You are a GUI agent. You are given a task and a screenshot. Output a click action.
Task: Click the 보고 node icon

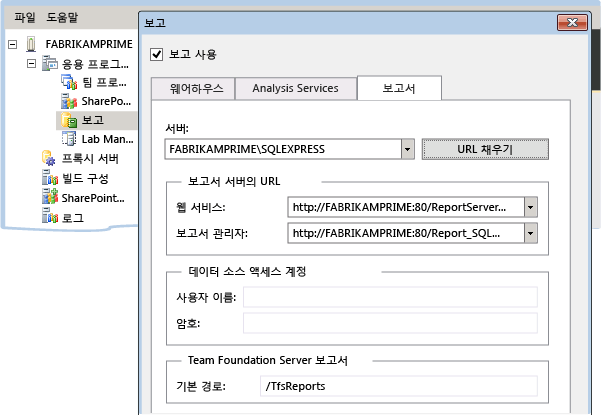[x=69, y=120]
